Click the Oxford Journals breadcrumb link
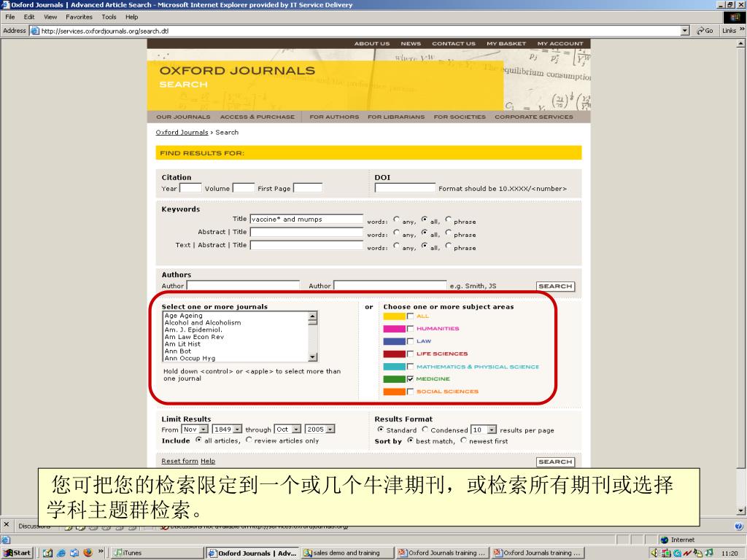The image size is (747, 560). (x=182, y=133)
